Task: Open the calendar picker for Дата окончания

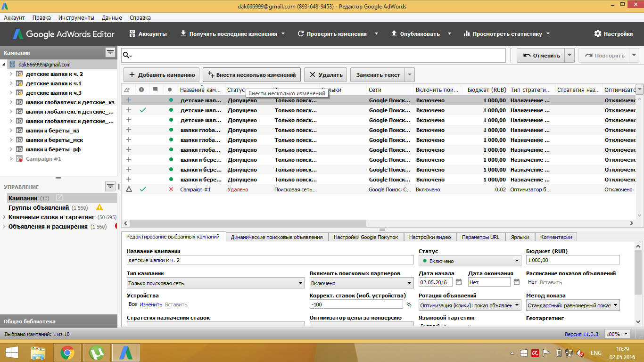Action: (517, 282)
